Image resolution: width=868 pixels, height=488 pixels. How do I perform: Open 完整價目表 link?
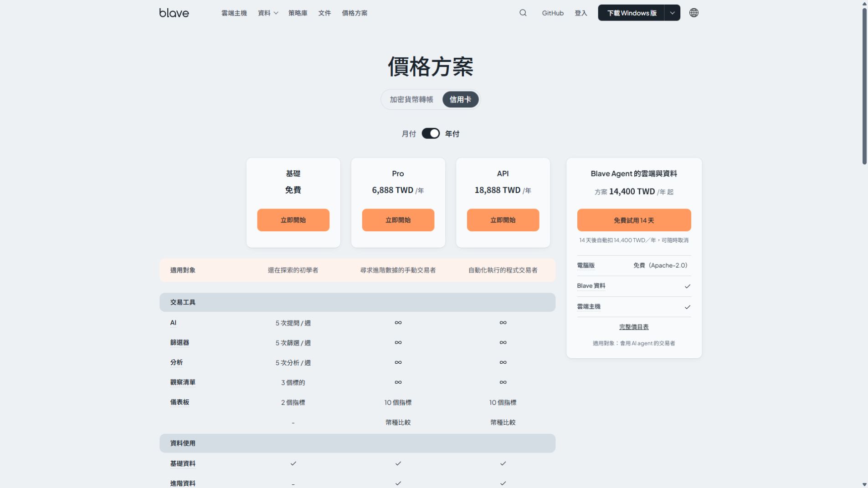pos(633,327)
